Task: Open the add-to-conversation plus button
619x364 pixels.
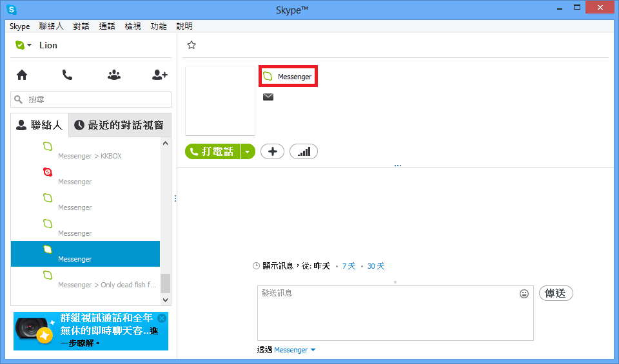Action: coord(272,151)
